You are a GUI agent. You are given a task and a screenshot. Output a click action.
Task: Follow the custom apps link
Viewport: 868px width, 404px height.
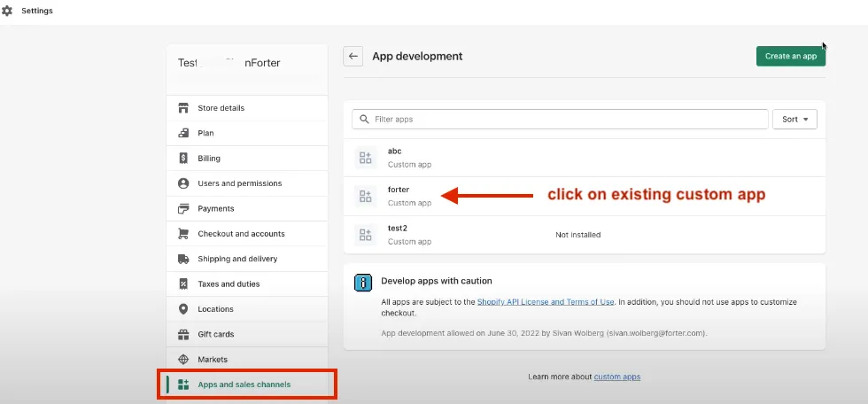click(617, 377)
